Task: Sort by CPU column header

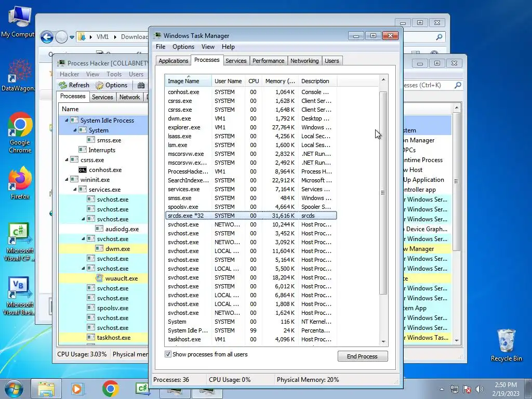Action: (254, 81)
